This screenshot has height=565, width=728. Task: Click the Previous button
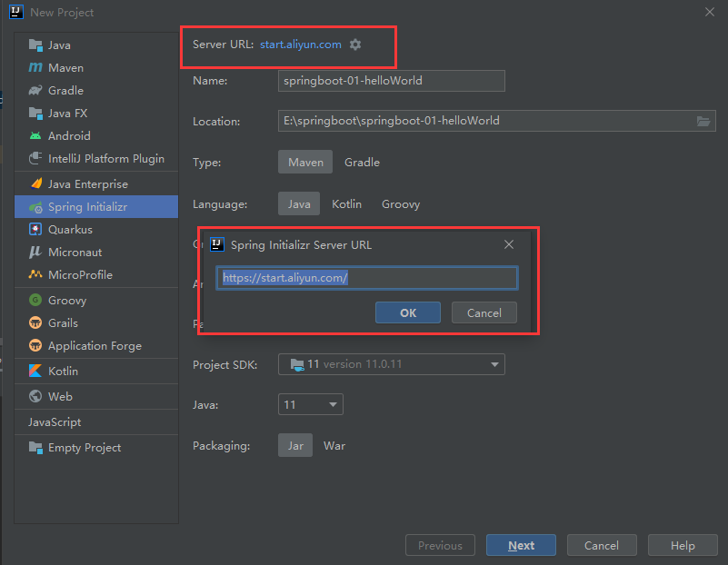tap(440, 545)
